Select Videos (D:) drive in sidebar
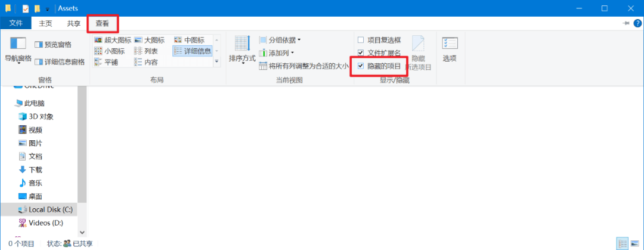Image resolution: width=644 pixels, height=250 pixels. click(x=41, y=223)
